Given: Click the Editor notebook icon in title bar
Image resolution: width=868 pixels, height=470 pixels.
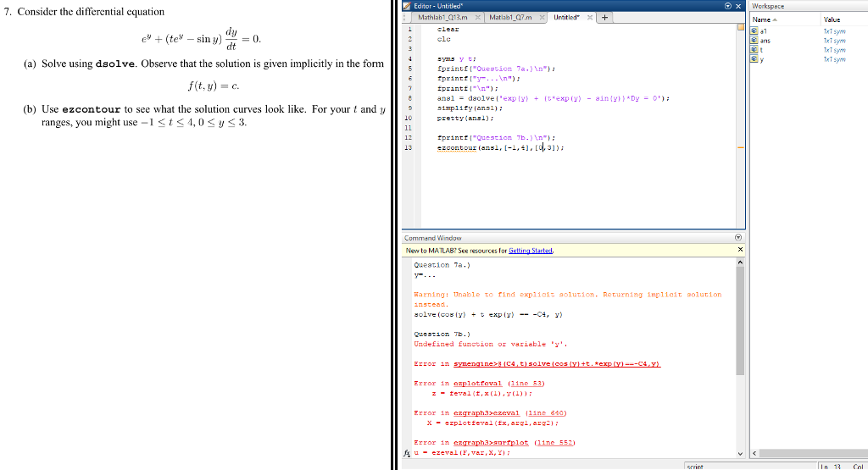Looking at the screenshot, I should tap(408, 6).
